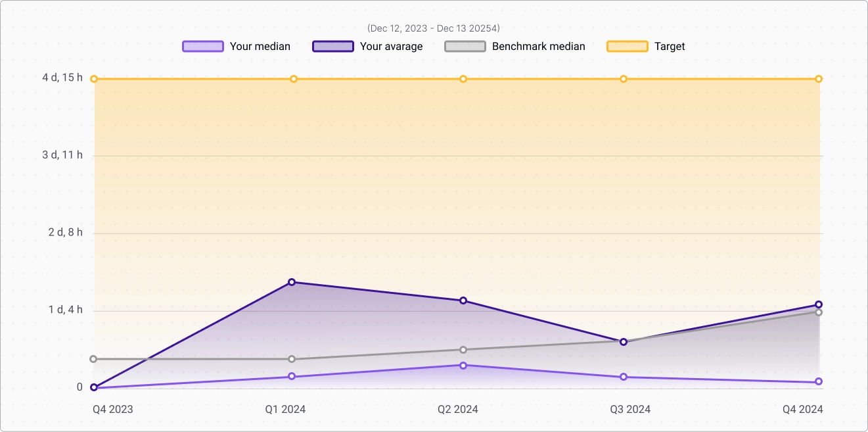Toggle the Benchmark median legend swatch
This screenshot has width=868, height=432.
[465, 46]
